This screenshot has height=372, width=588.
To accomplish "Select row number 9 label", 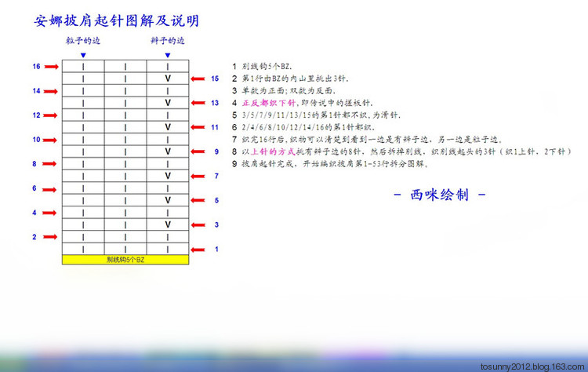I will tap(216, 151).
